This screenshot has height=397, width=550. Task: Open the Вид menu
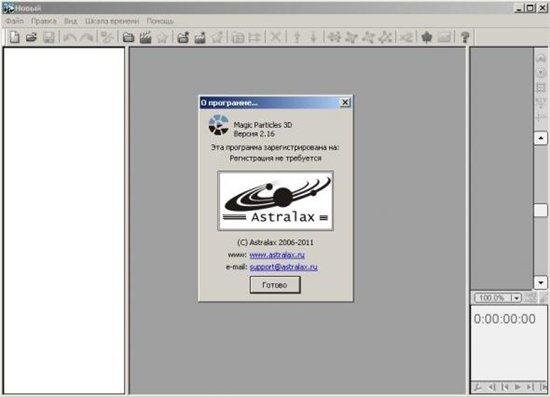(71, 21)
